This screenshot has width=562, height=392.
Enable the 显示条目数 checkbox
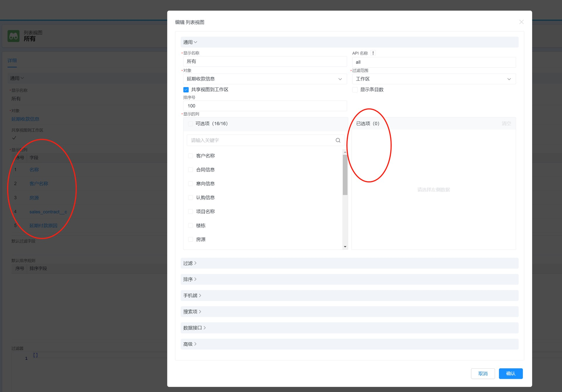click(355, 90)
